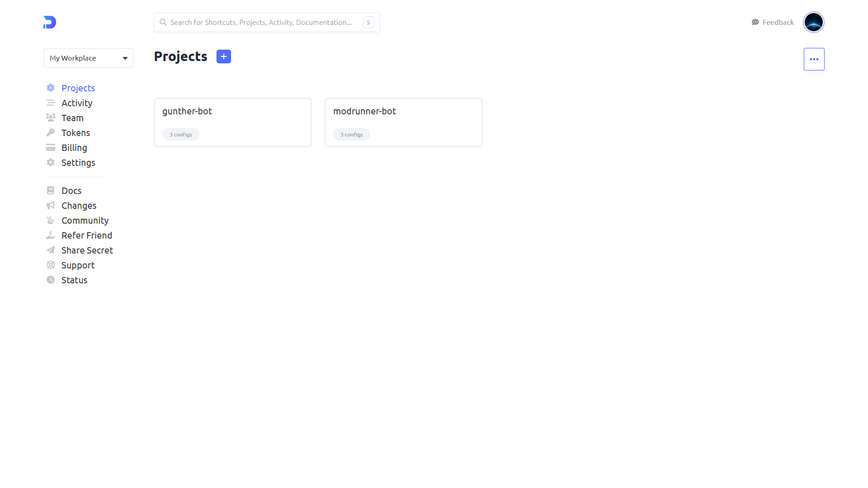Open the ellipsis options menu top right

pyautogui.click(x=814, y=59)
